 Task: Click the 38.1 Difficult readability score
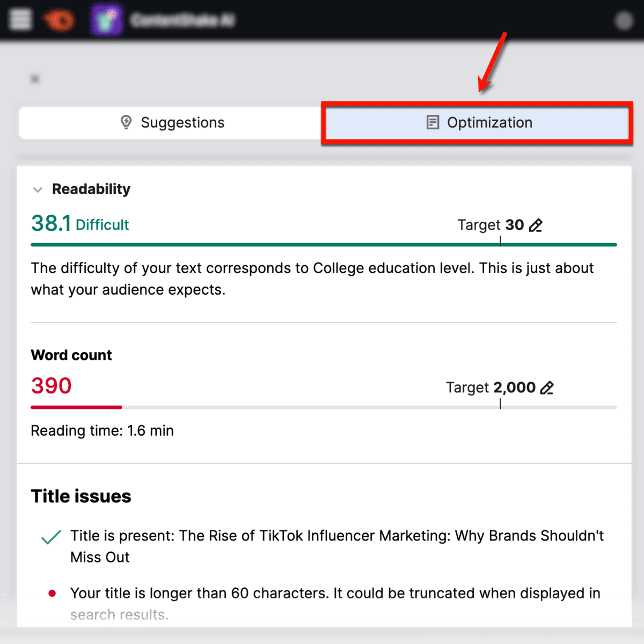tap(79, 223)
